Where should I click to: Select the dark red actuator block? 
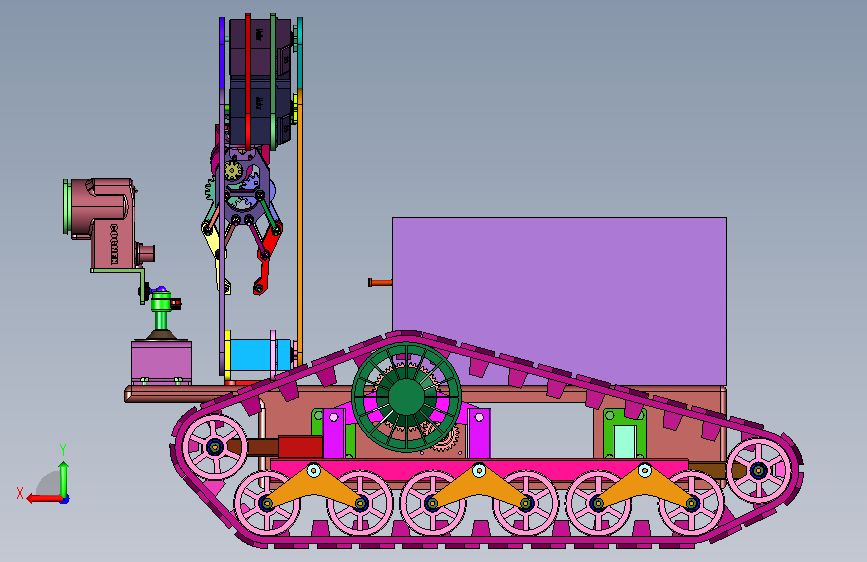[300, 447]
